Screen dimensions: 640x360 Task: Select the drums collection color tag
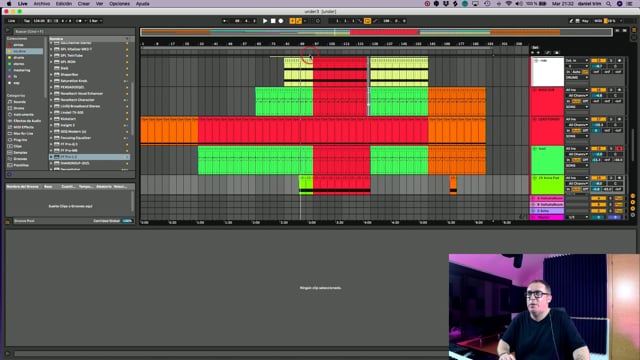pos(19,58)
